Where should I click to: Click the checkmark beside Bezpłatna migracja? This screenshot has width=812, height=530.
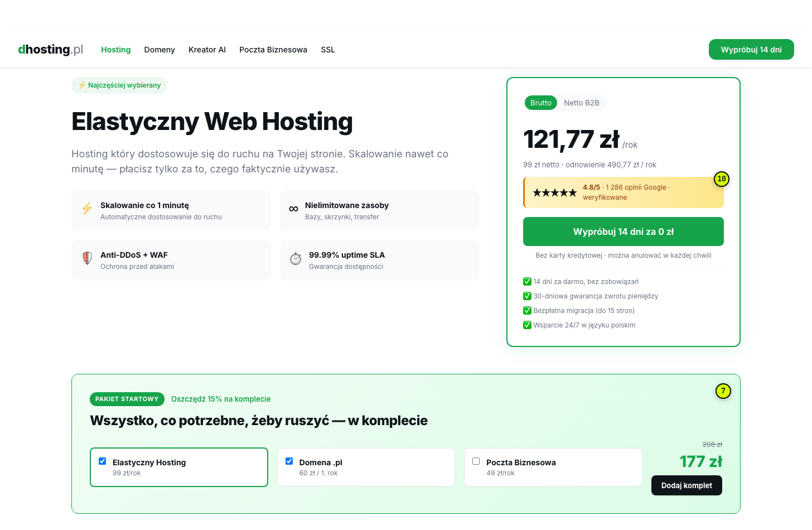[527, 311]
